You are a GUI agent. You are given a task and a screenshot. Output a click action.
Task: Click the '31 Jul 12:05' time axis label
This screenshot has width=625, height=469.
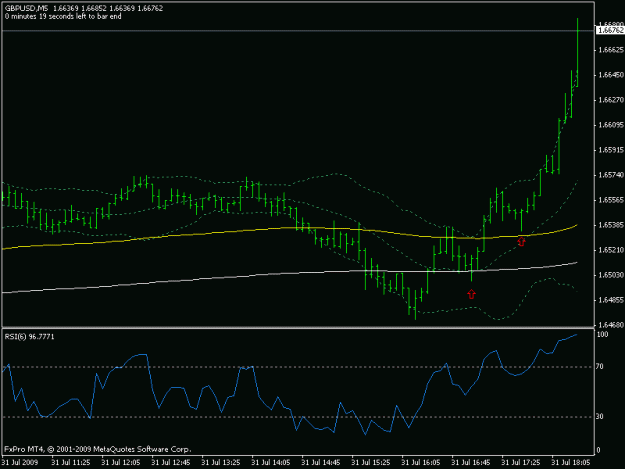tap(121, 463)
